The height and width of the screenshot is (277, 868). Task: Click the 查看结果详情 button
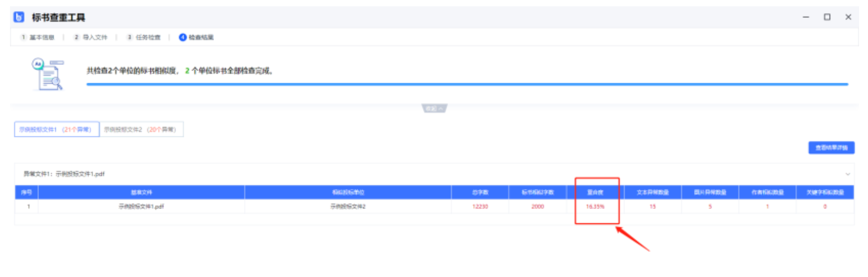coord(831,148)
